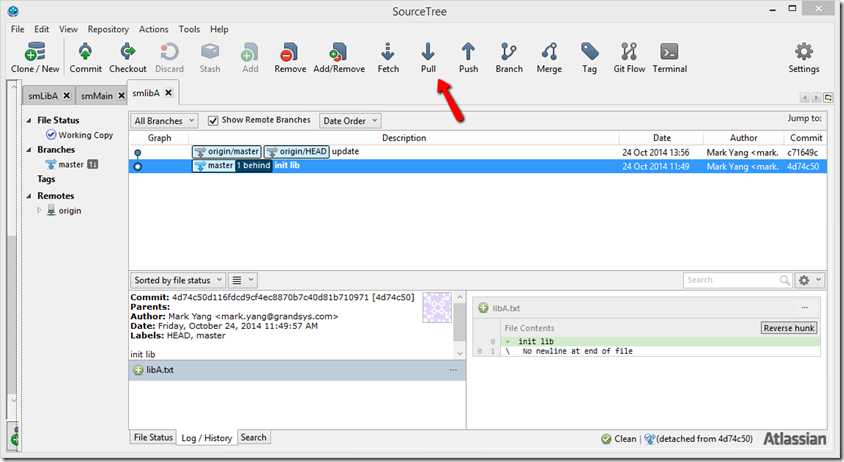Close the smLibA tab

click(67, 95)
